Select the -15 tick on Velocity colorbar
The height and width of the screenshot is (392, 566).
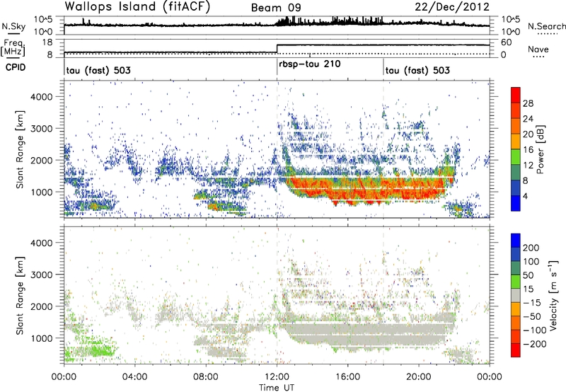pyautogui.click(x=532, y=303)
